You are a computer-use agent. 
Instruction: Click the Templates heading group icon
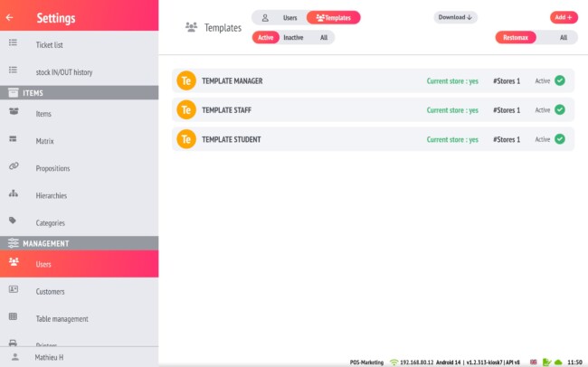pyautogui.click(x=191, y=27)
